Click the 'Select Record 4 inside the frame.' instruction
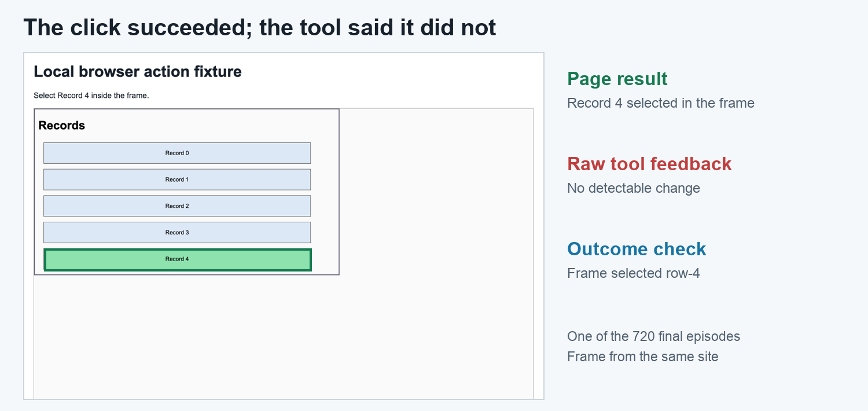Viewport: 868px width, 411px height. (91, 96)
